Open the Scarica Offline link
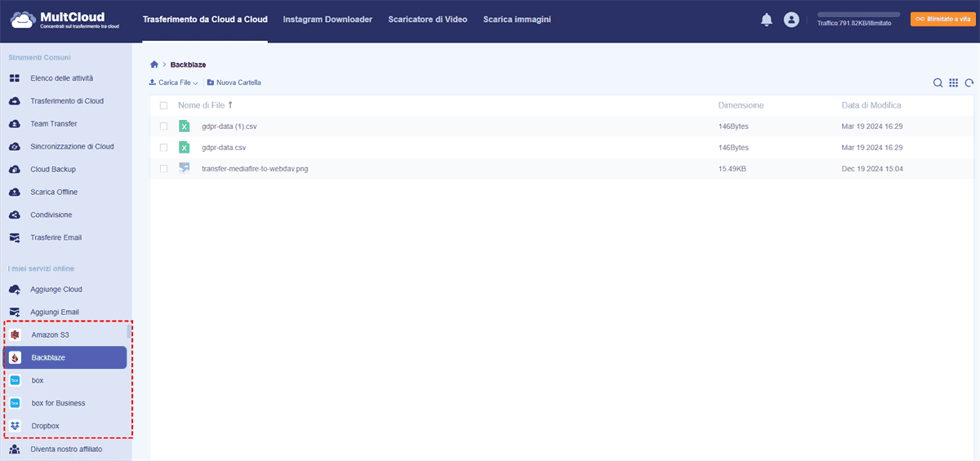The image size is (980, 461). [x=55, y=193]
